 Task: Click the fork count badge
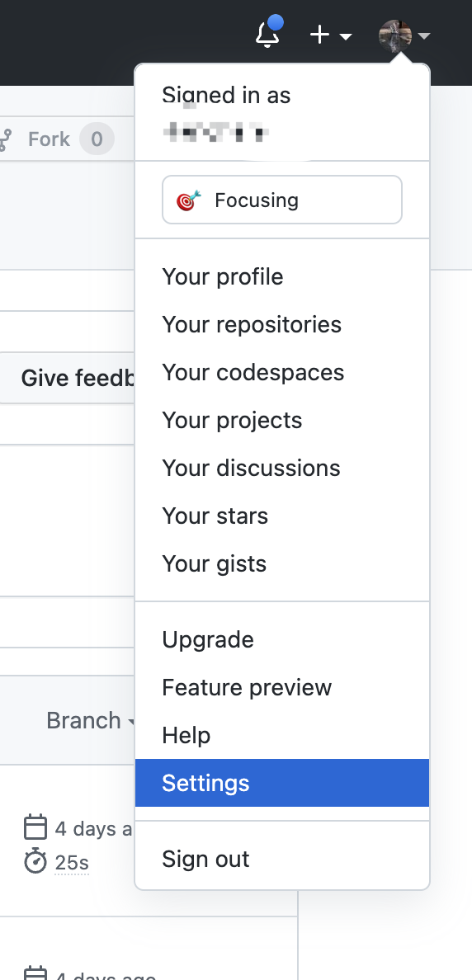point(97,139)
